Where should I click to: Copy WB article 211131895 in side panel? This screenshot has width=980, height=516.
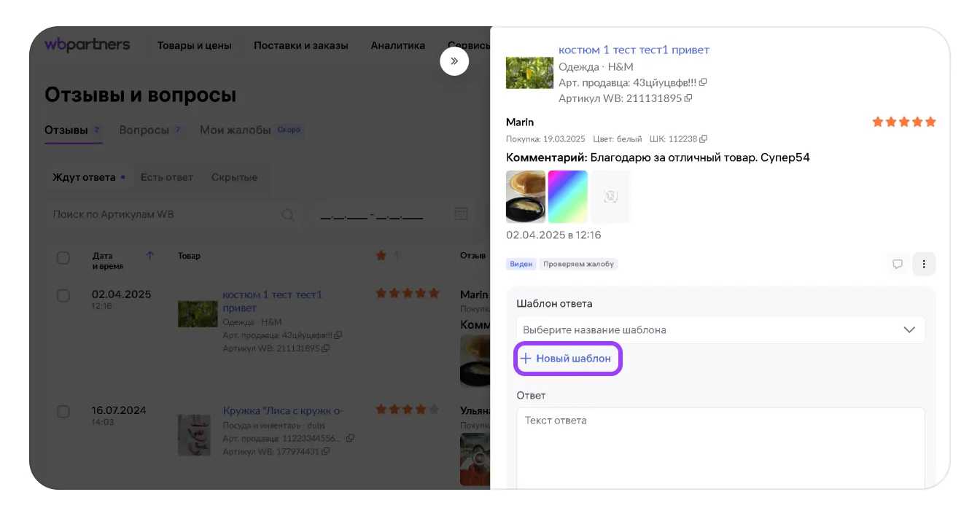[x=688, y=98]
